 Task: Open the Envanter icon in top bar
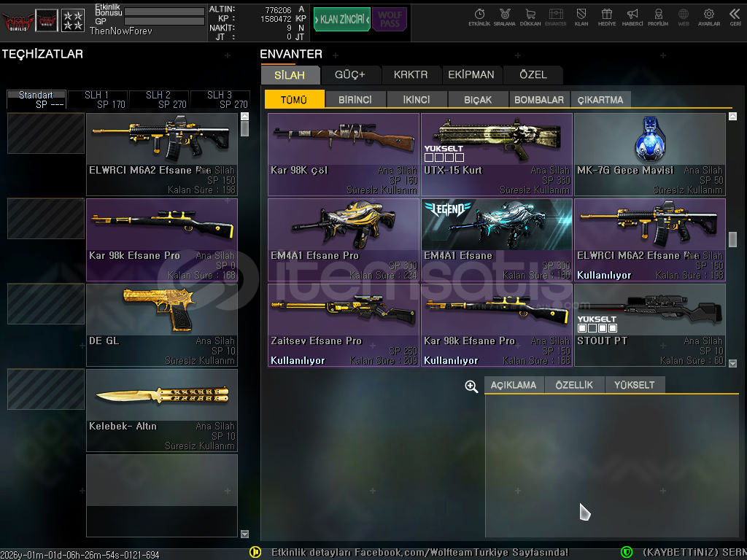coord(555,17)
